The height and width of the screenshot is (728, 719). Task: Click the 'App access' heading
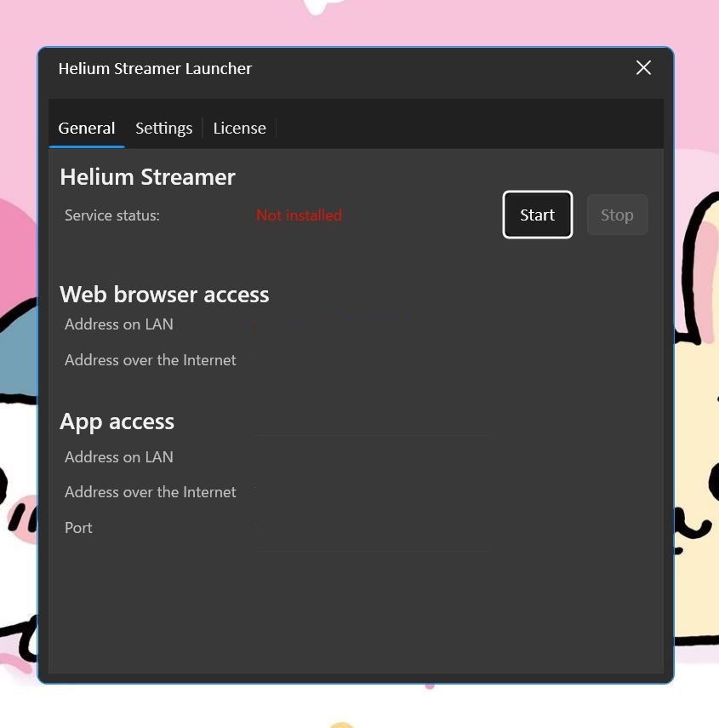point(117,421)
